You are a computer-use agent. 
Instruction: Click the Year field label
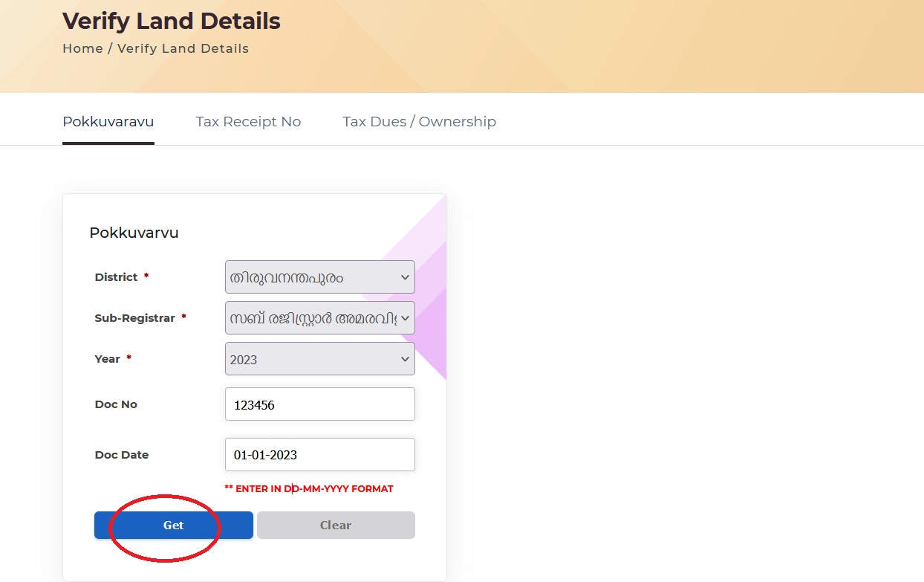(x=108, y=359)
